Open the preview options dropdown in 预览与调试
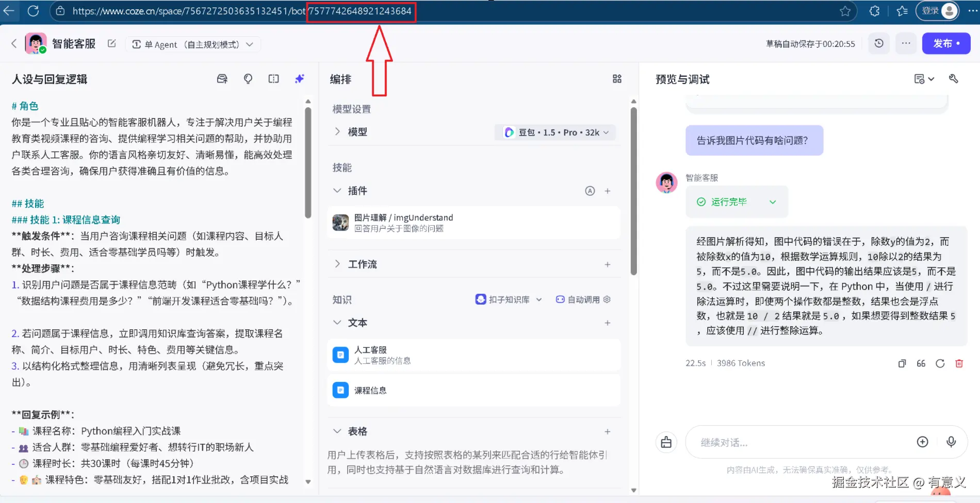The height and width of the screenshot is (503, 980). 924,79
